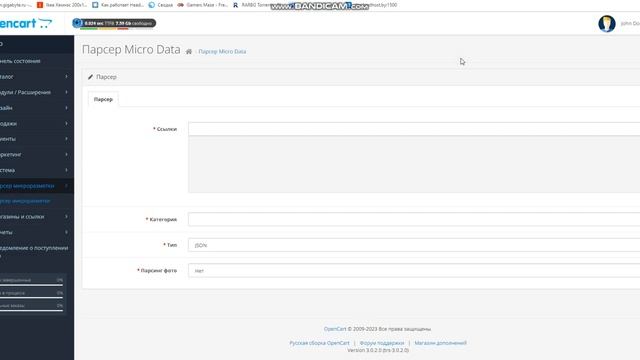Click the Парсер Micro Data page title
Viewport: 640px width, 360px height.
click(131, 49)
